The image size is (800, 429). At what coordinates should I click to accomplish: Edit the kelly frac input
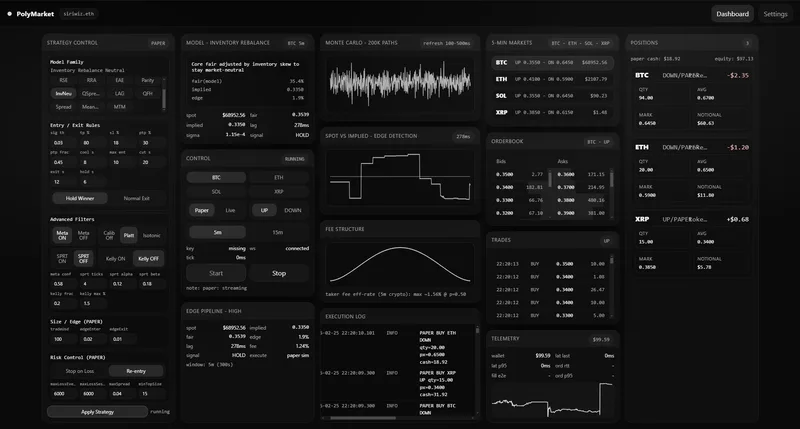[63, 303]
